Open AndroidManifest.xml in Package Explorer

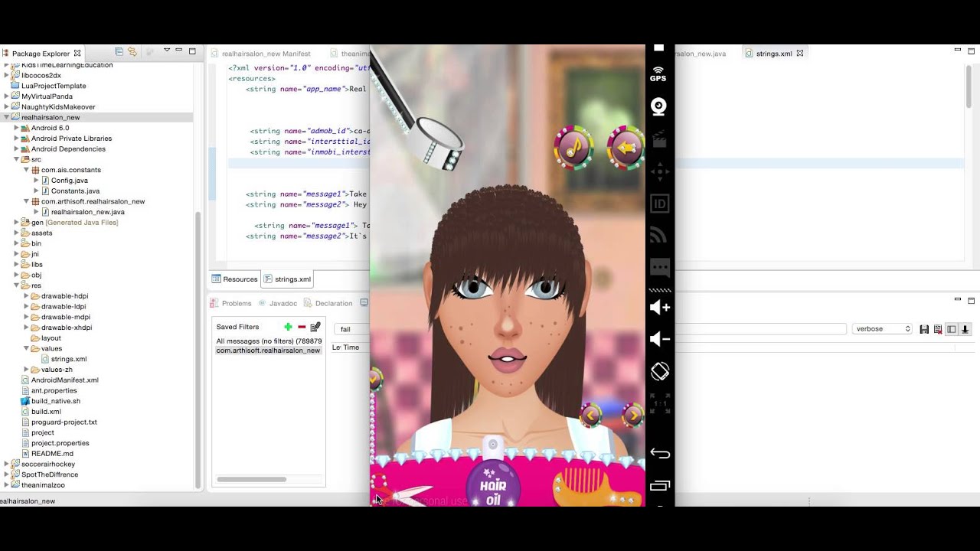pos(64,380)
